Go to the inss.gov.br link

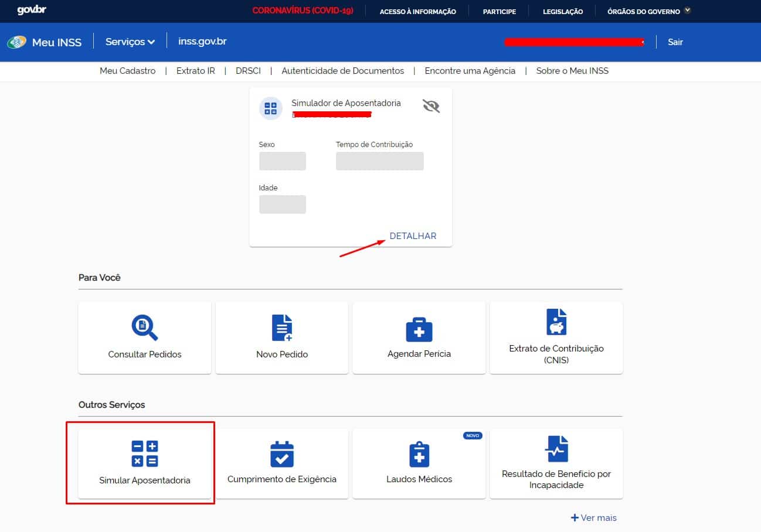pyautogui.click(x=202, y=42)
